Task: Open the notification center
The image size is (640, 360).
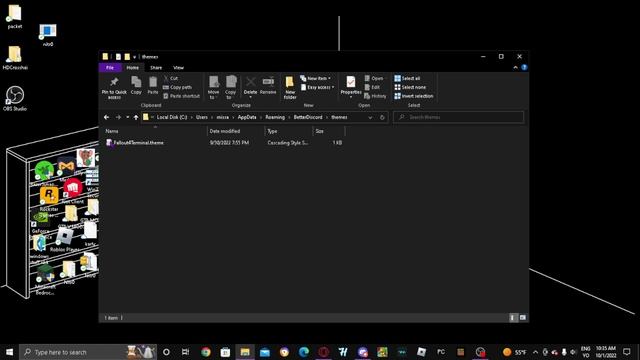Action: tap(627, 352)
